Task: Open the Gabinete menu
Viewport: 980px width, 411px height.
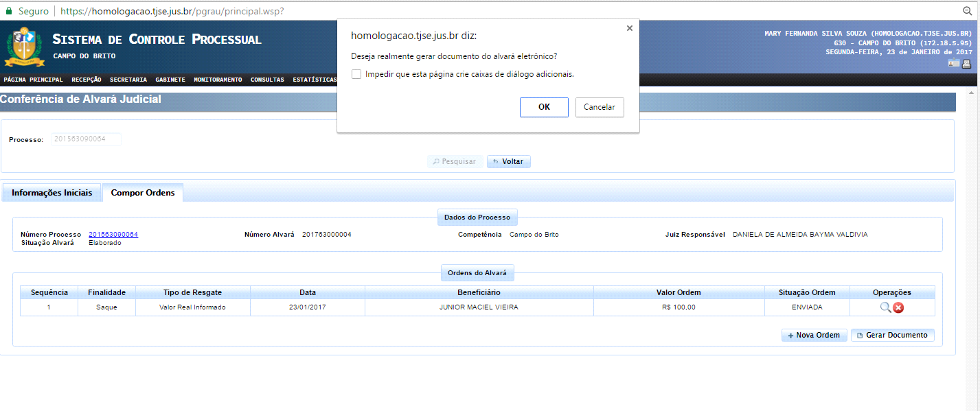Action: pyautogui.click(x=170, y=80)
